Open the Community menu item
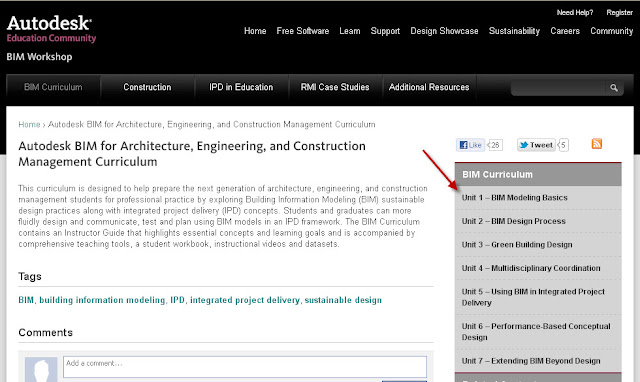 [611, 31]
